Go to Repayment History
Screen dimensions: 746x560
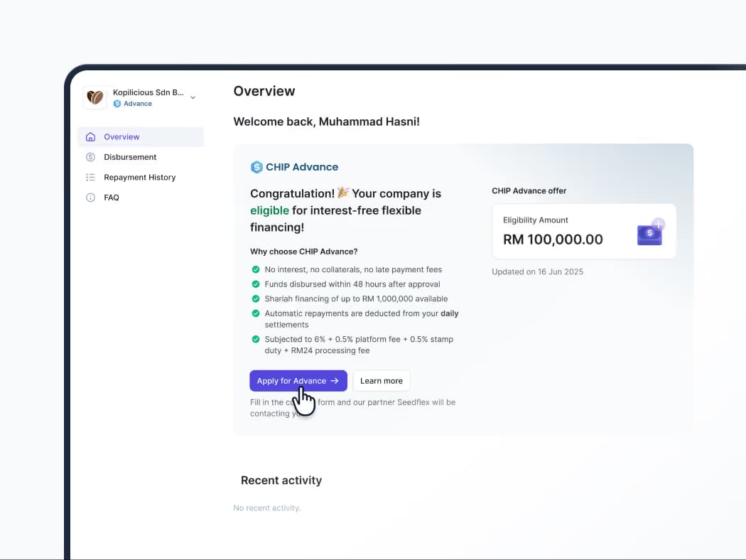(141, 178)
